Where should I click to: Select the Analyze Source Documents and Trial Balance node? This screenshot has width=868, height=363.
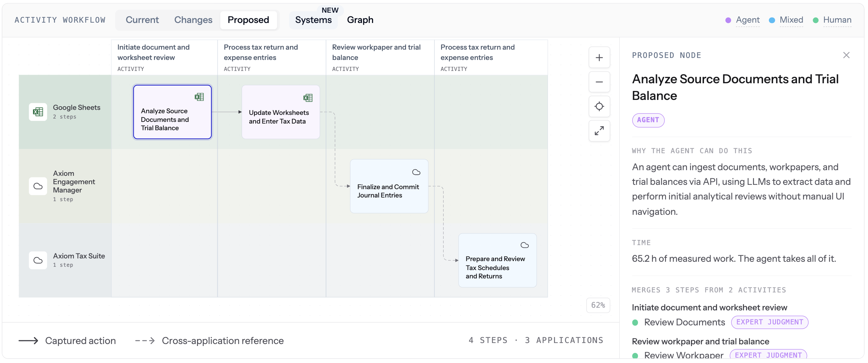click(x=172, y=112)
